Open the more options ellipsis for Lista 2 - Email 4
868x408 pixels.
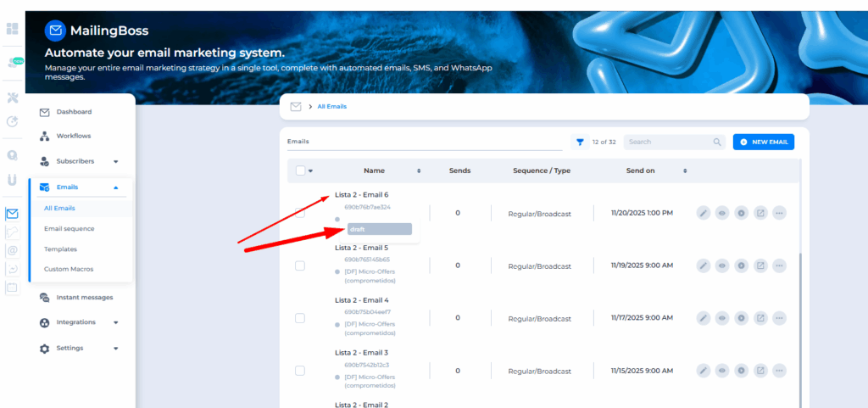point(779,318)
